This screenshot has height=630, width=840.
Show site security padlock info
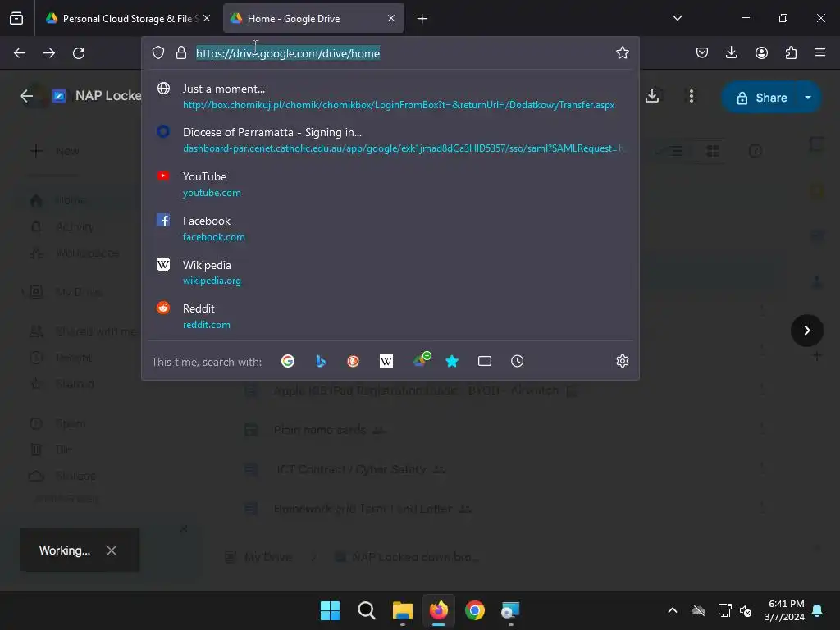coord(181,52)
